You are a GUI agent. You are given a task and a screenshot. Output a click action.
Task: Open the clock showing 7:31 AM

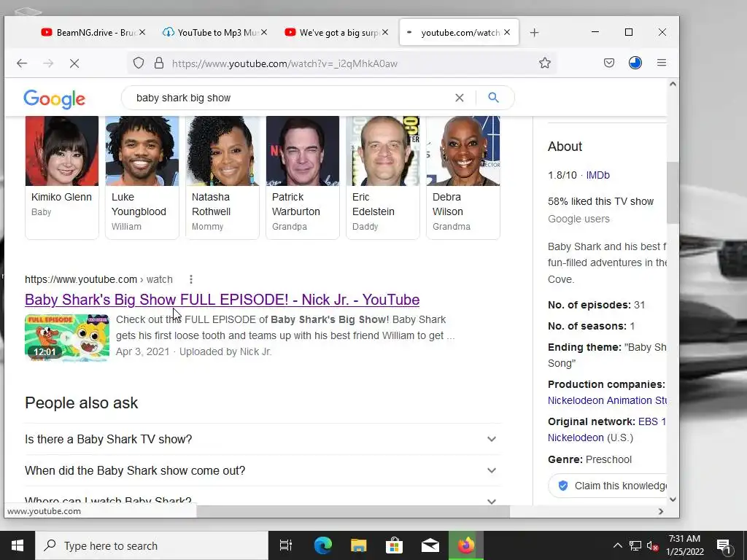(684, 545)
